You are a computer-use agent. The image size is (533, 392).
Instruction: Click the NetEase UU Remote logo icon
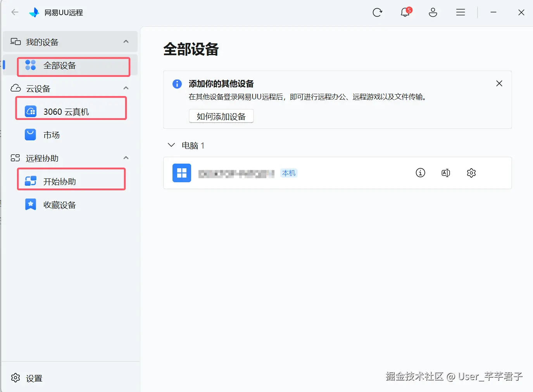click(x=34, y=12)
